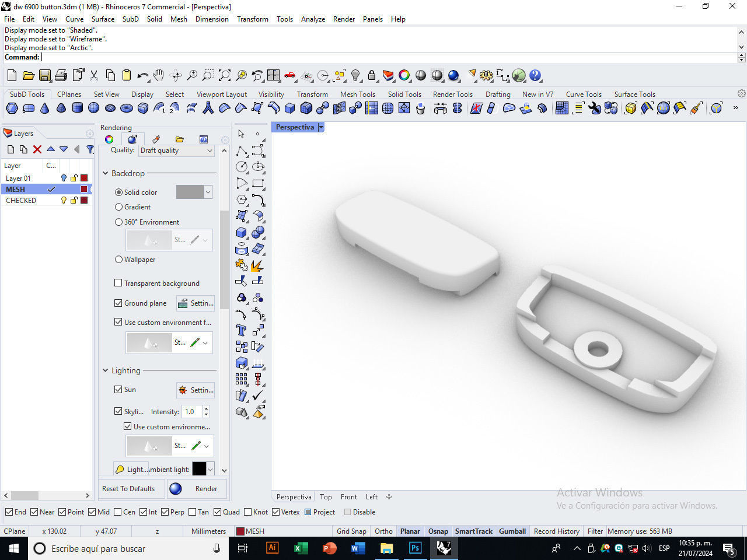Create a new file with the New icon
Viewport: 747px width, 560px height.
tap(12, 75)
